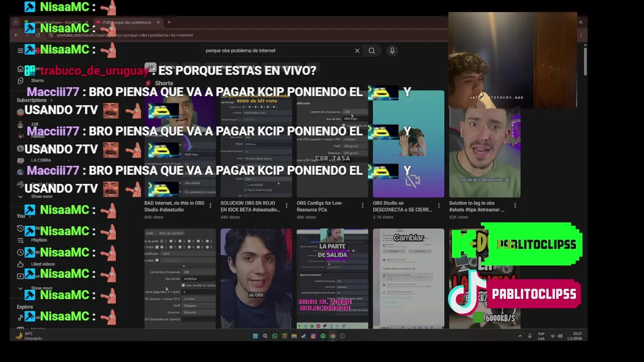Viewport: 644px width, 362px height.
Task: Expand Subscriptions section chevron
Action: (x=51, y=100)
